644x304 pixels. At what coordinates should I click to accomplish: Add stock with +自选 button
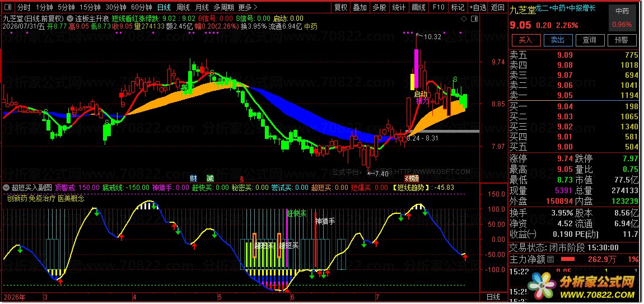point(478,7)
